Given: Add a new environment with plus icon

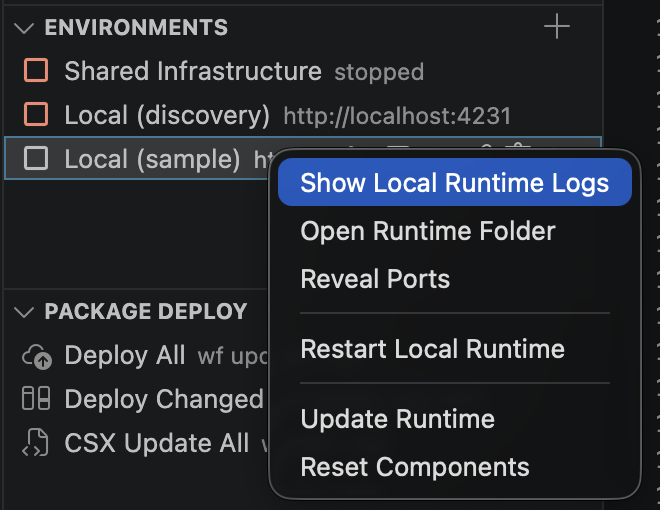Looking at the screenshot, I should (x=556, y=26).
